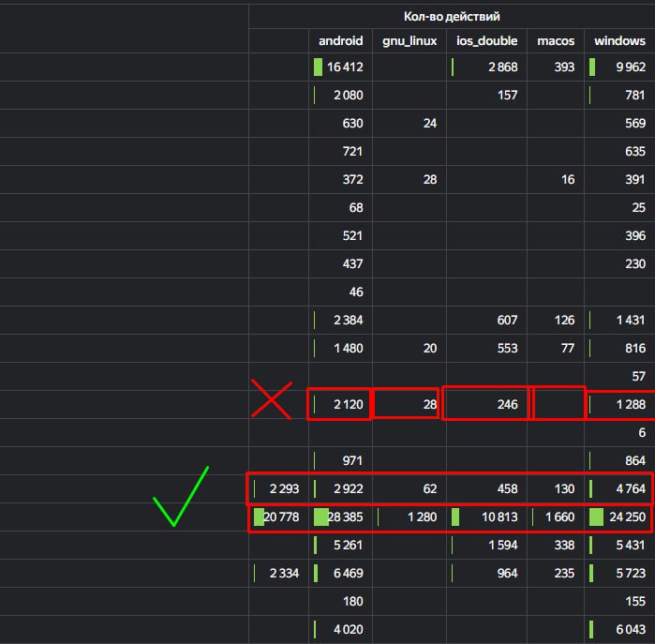Click the macos column header
655x644 pixels.
(556, 41)
